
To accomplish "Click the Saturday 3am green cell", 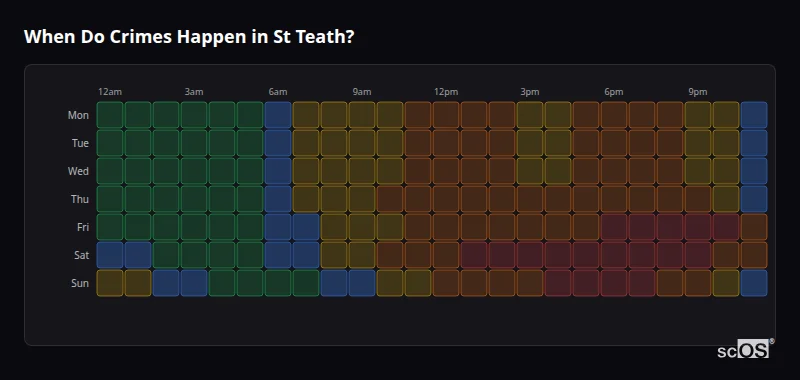I will tap(194, 255).
